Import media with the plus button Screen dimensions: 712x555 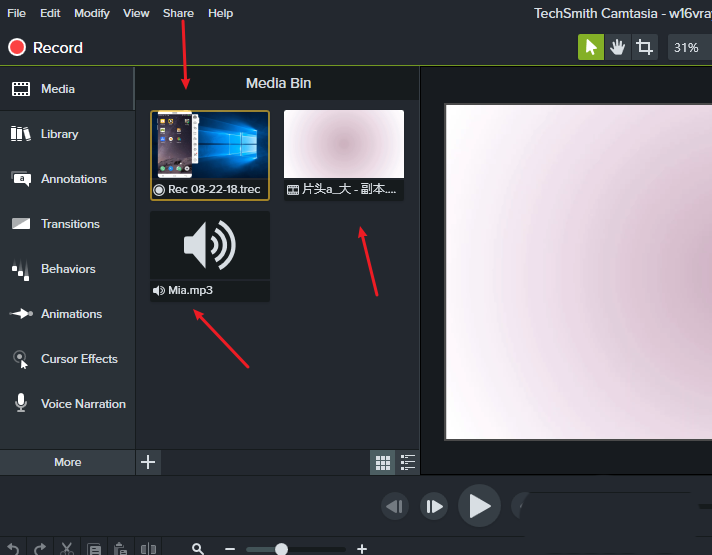(148, 462)
